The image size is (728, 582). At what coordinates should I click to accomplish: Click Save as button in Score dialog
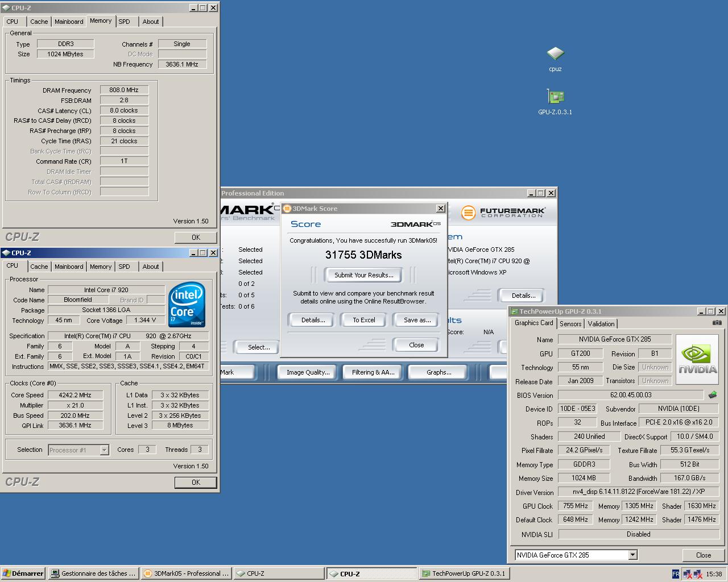pyautogui.click(x=417, y=320)
